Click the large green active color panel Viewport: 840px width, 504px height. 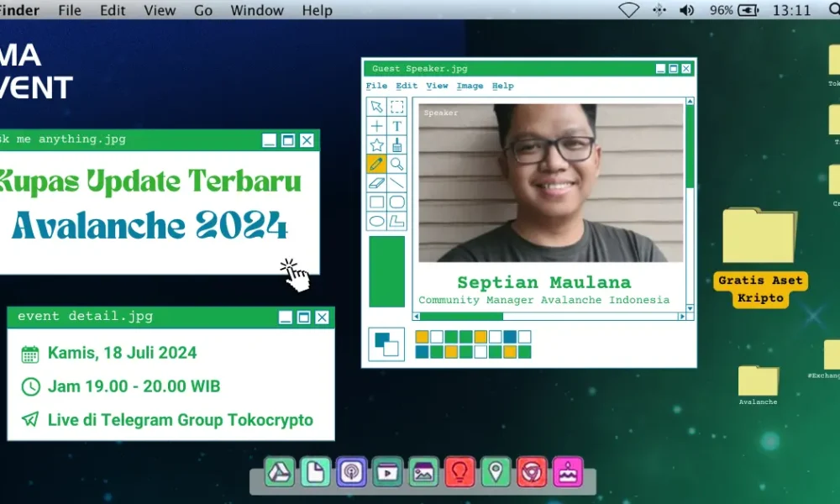[386, 271]
